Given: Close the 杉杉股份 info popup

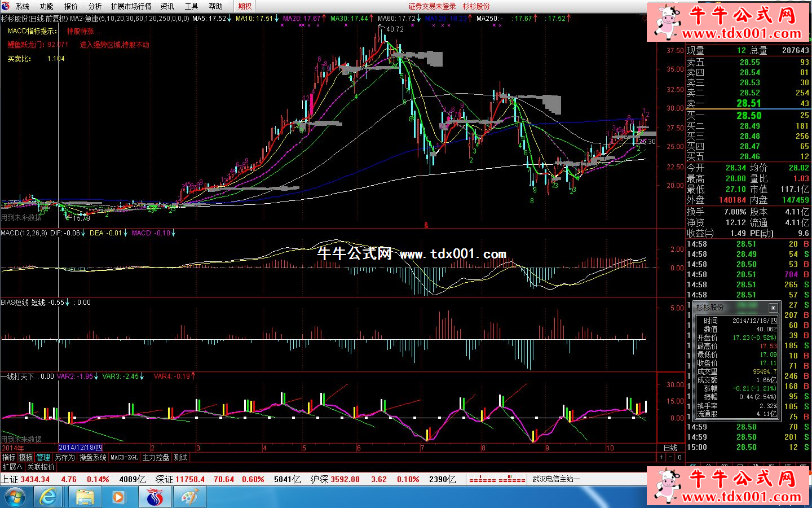Looking at the screenshot, I should click(x=773, y=308).
